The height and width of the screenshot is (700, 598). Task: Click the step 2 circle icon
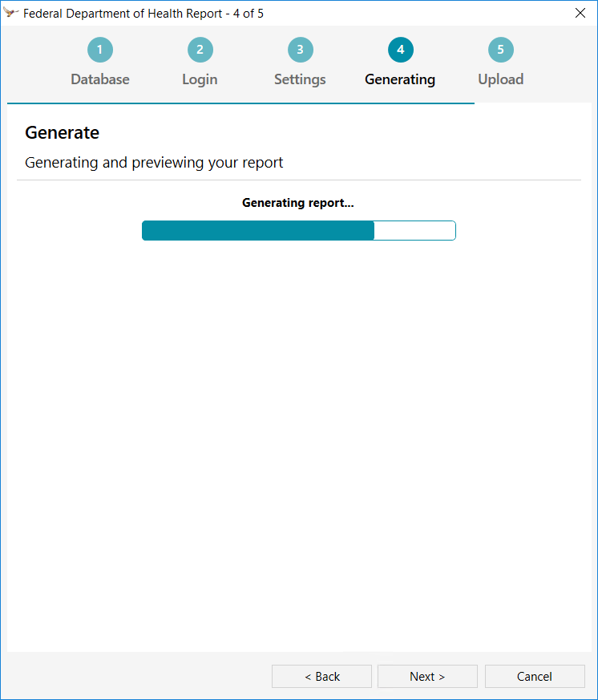(200, 50)
